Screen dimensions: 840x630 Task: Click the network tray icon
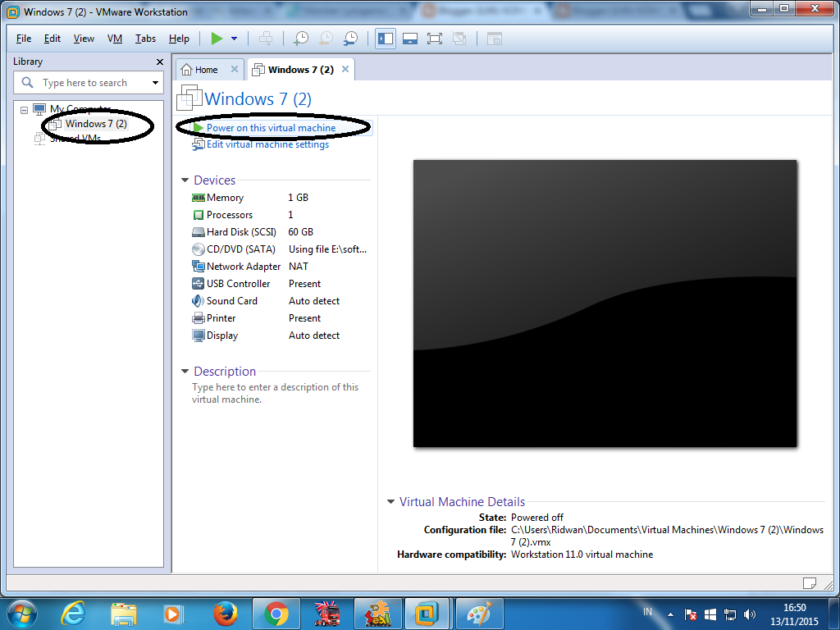[x=729, y=614]
